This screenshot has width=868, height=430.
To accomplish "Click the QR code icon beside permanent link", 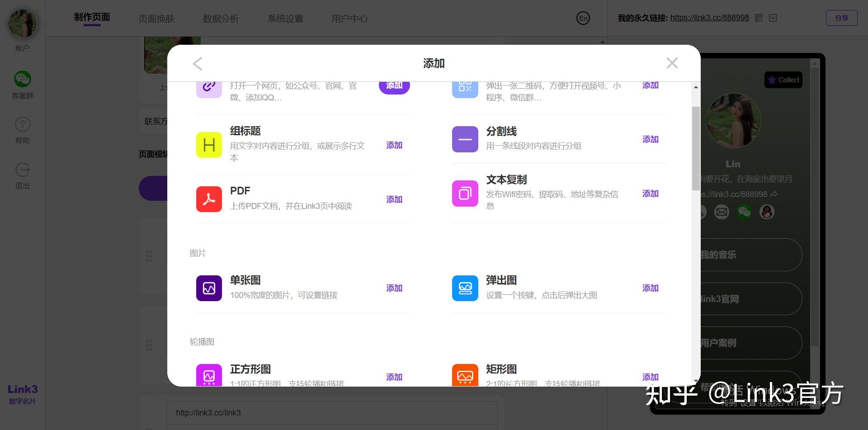I will (x=759, y=18).
